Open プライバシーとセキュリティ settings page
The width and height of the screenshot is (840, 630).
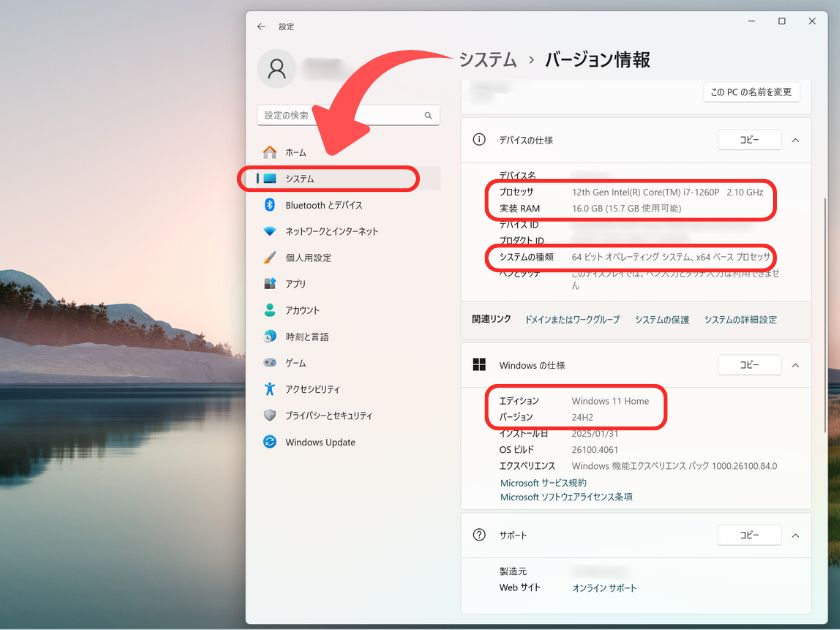coord(349,416)
